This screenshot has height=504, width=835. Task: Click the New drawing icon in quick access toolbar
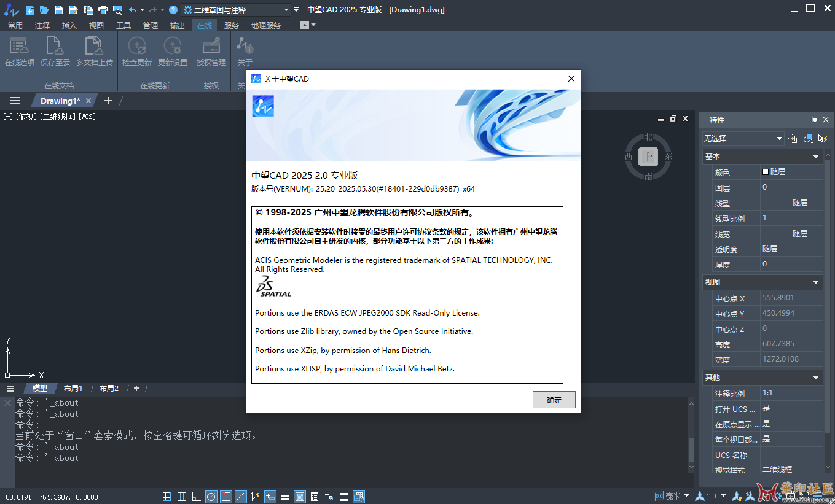(29, 10)
